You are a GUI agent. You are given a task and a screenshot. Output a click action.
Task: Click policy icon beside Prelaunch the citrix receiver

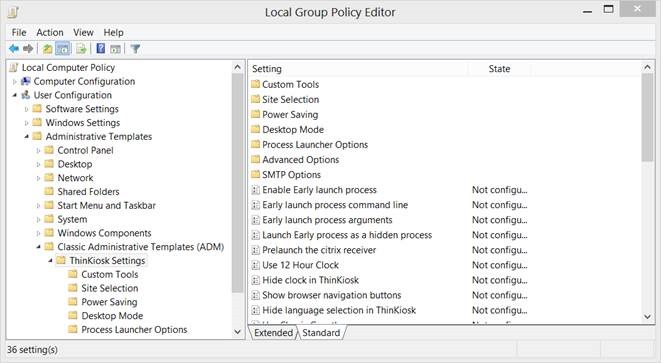point(255,250)
